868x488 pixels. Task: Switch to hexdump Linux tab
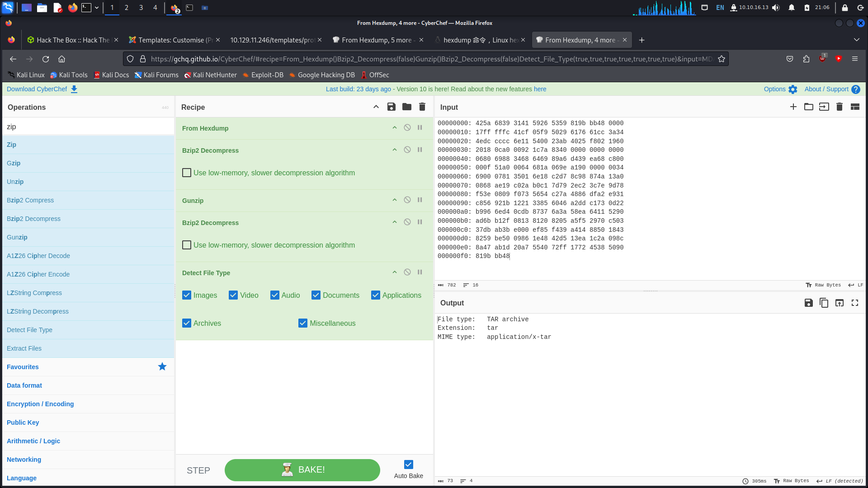tap(479, 40)
